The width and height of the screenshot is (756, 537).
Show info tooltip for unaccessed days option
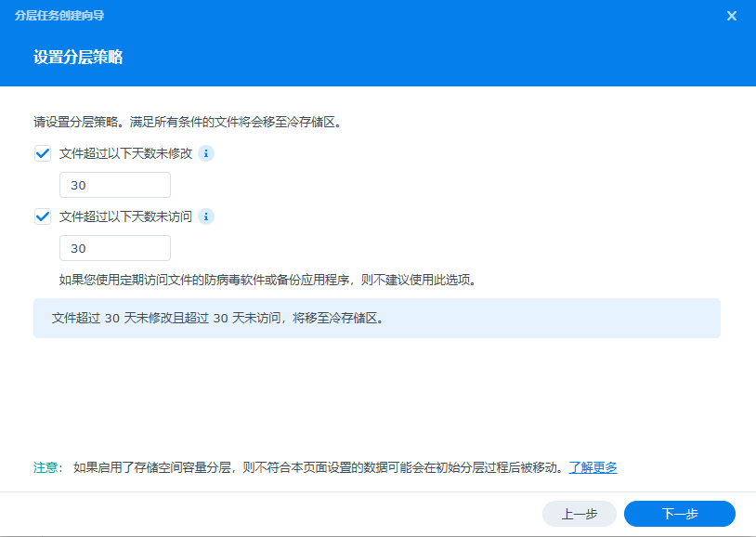pos(207,216)
